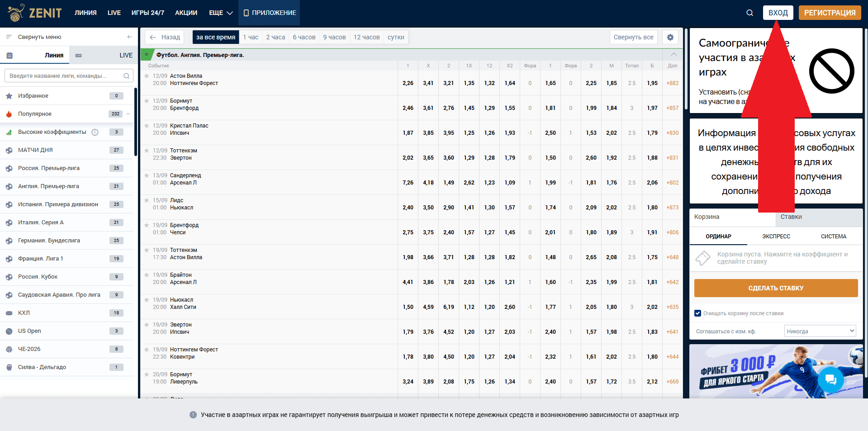868x431 pixels.
Task: Click the US Open tennis ball icon
Action: tap(9, 331)
